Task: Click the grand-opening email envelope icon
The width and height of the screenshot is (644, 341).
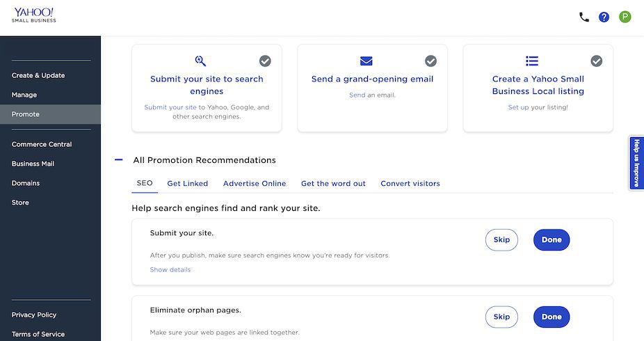Action: 367,61
